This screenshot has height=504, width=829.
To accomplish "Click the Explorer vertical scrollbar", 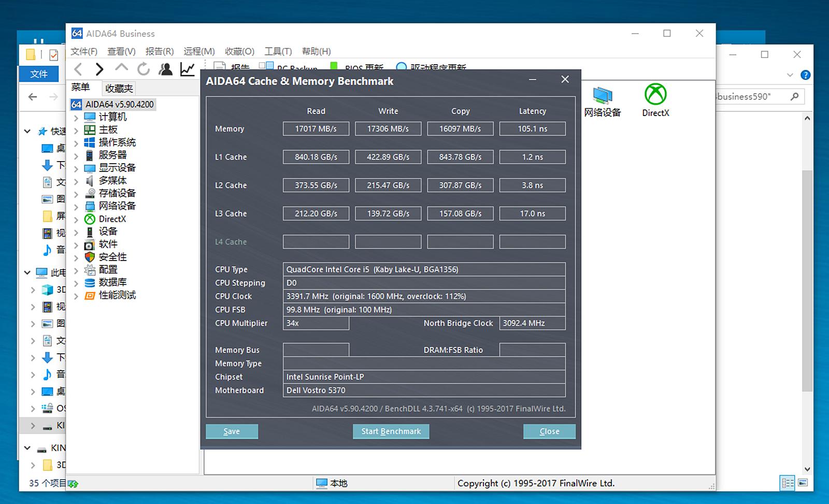I will 807,280.
